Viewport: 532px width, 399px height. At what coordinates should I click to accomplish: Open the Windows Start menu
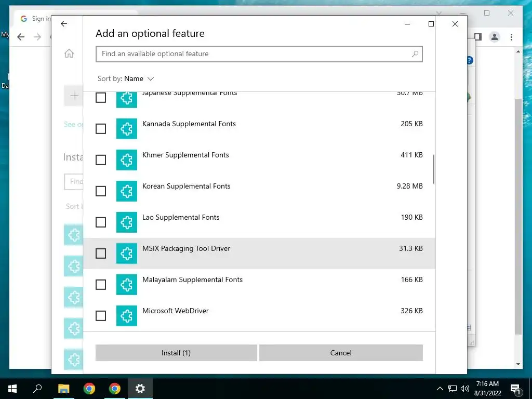(x=12, y=389)
